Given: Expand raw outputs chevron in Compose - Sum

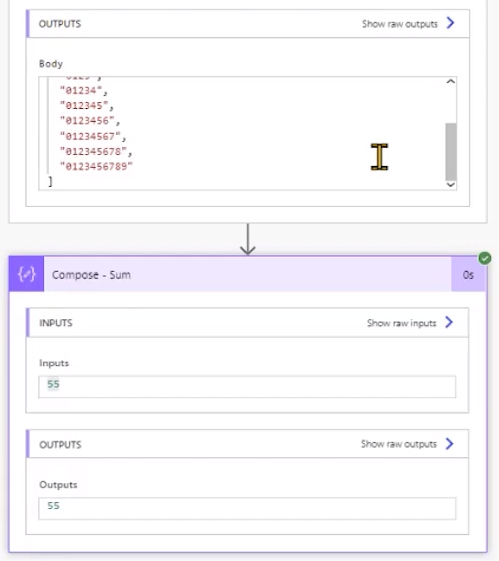Looking at the screenshot, I should pos(449,444).
